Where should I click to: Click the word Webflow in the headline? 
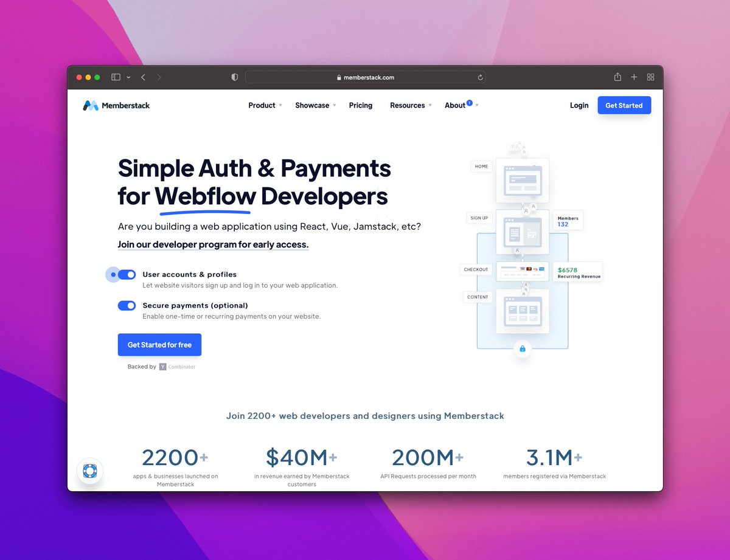(204, 196)
